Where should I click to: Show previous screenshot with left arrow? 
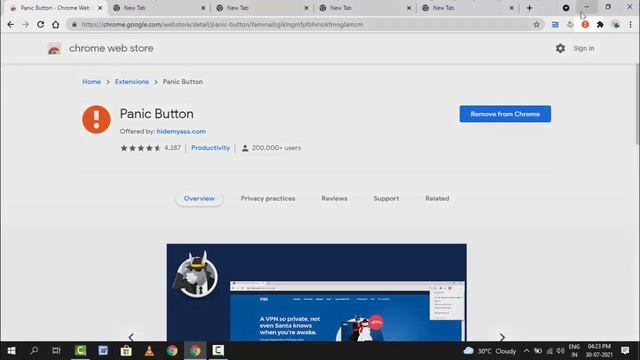coord(131,337)
